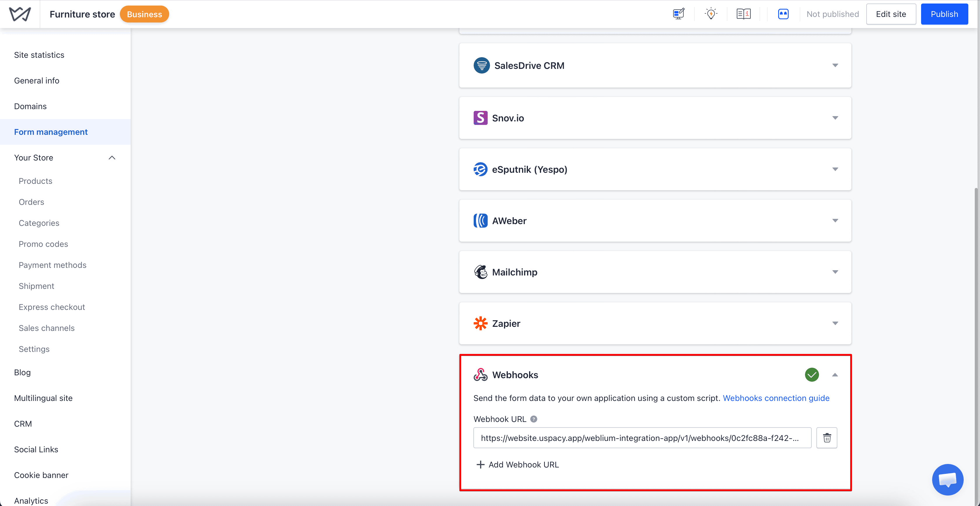Open the Webhooks connection guide link
Screen dimensions: 980x506
click(776, 398)
